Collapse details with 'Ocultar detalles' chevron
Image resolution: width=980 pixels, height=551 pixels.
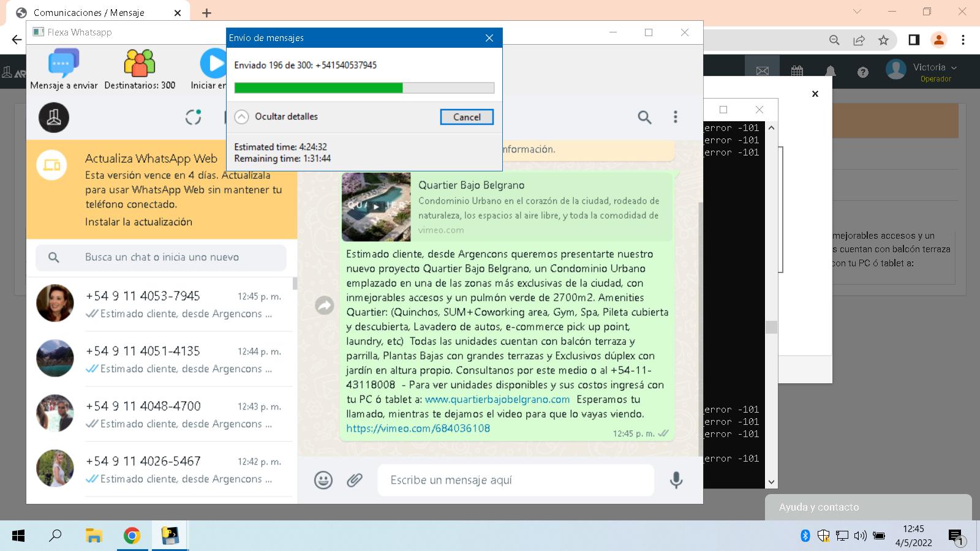point(242,117)
